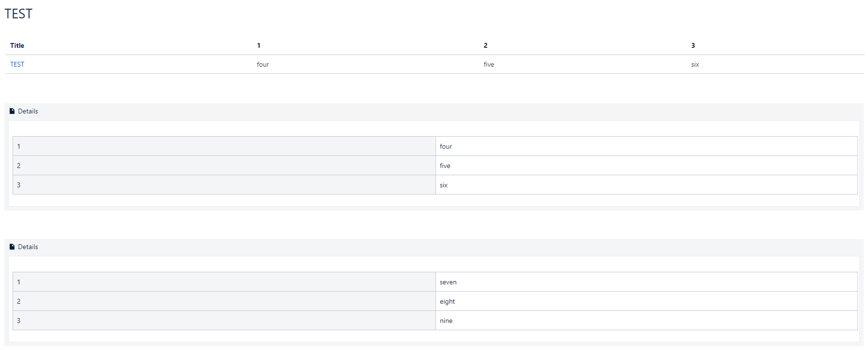Click column header "2" in the report table

pos(486,45)
